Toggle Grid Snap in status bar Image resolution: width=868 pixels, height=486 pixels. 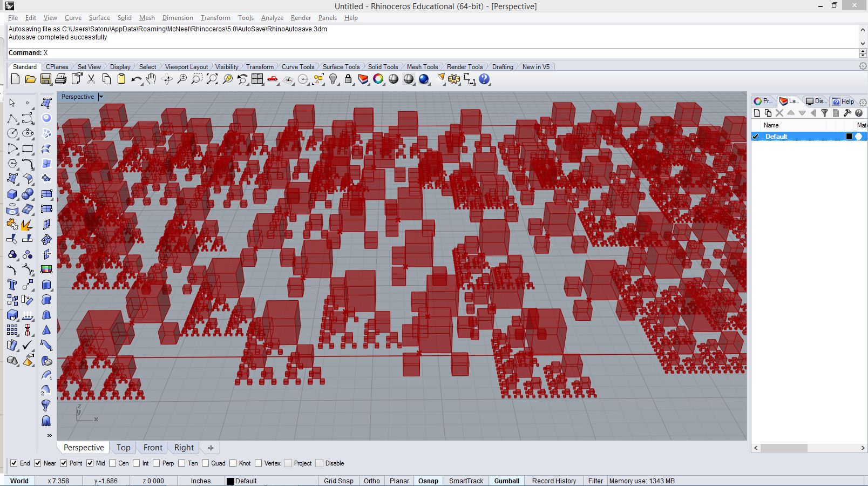(x=338, y=481)
